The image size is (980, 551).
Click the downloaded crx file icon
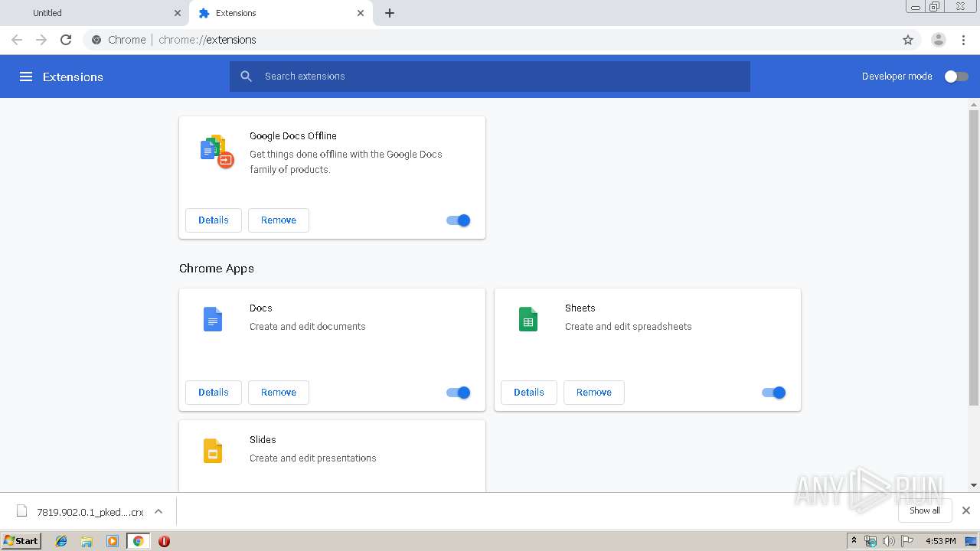point(22,511)
